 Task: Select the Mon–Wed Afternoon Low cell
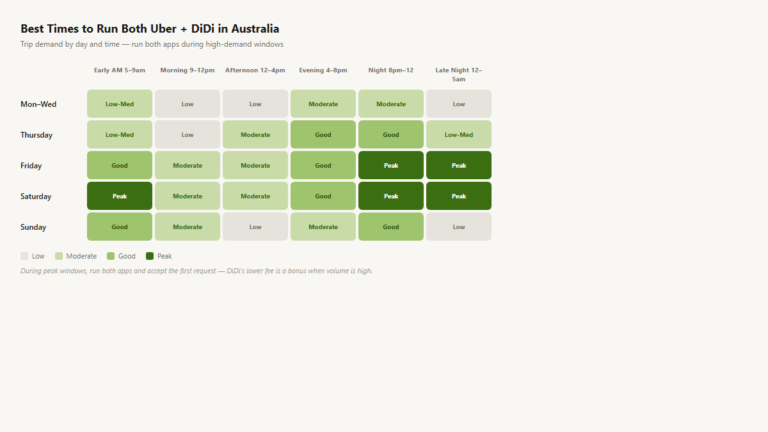point(255,104)
